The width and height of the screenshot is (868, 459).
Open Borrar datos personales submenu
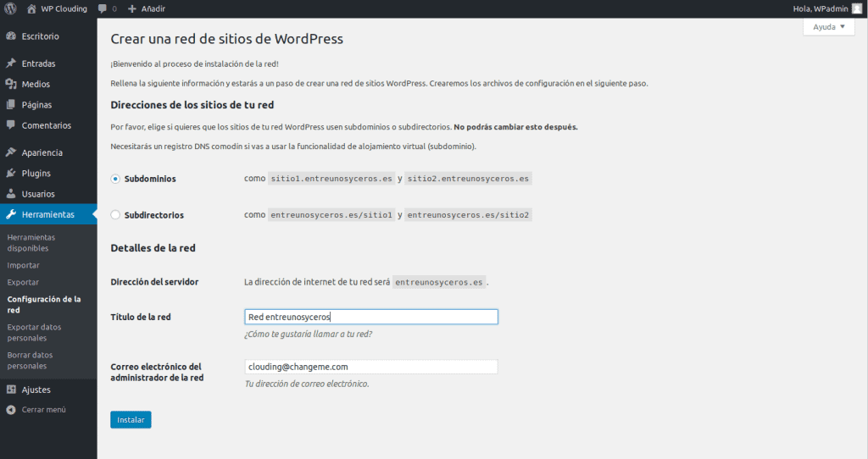click(x=30, y=361)
